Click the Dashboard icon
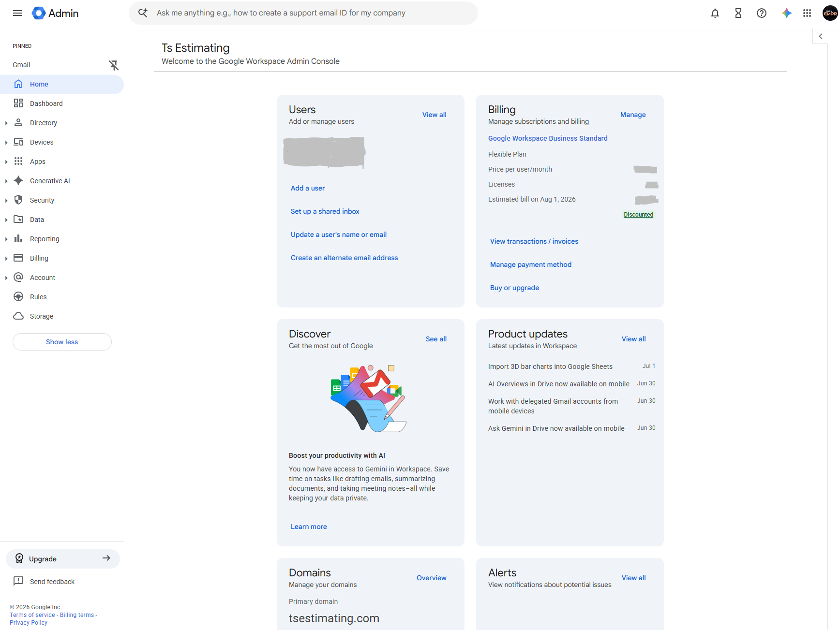 (18, 103)
